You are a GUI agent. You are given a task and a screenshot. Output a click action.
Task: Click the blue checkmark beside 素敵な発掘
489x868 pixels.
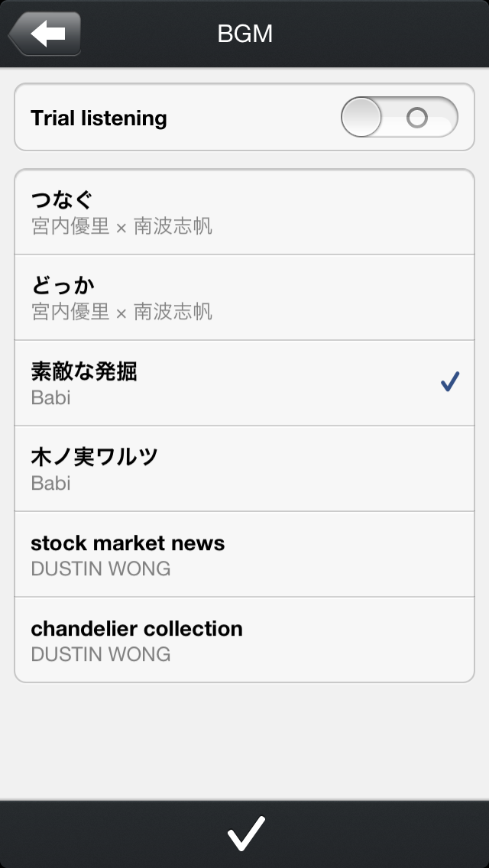(450, 382)
